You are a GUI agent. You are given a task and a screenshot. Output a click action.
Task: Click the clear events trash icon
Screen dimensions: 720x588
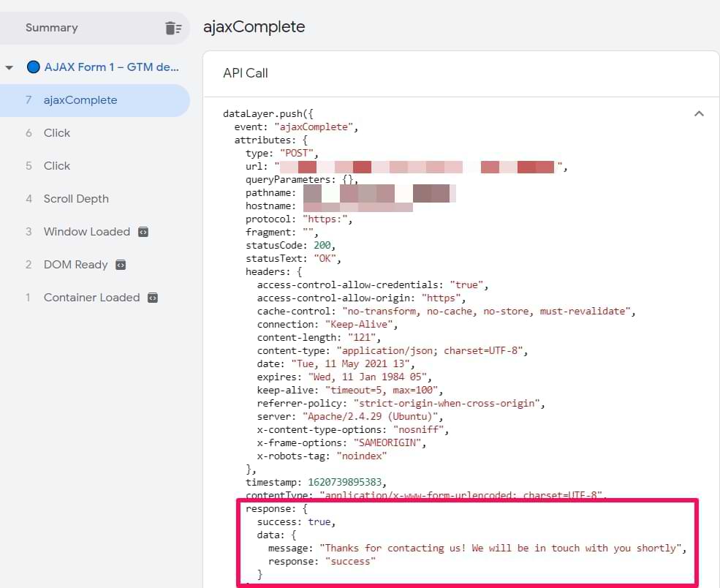tap(173, 28)
